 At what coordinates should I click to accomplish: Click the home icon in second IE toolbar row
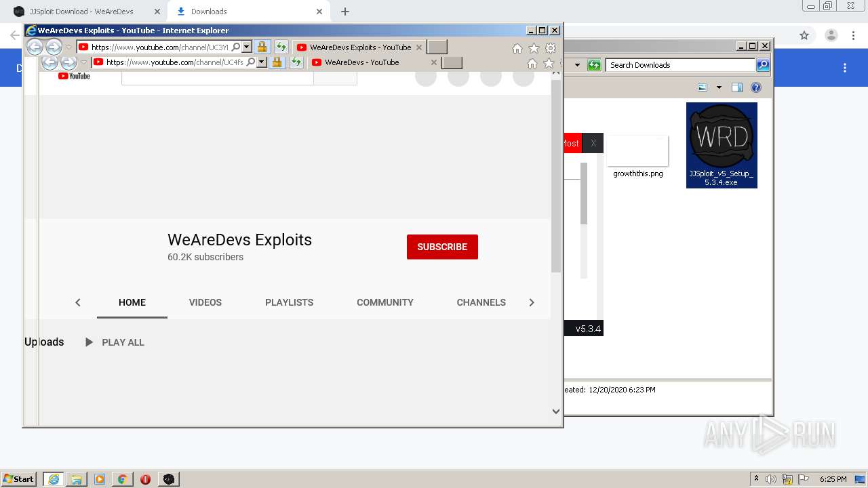[x=532, y=63]
